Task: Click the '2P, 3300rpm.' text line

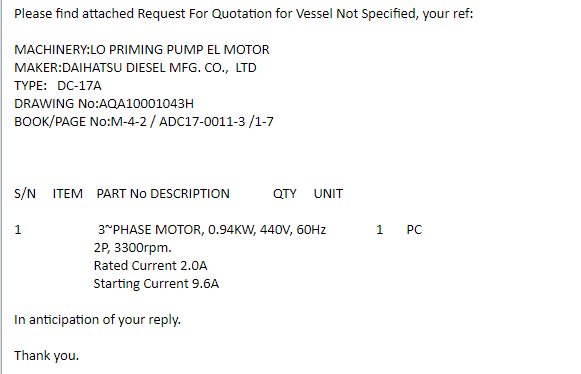Action: tap(133, 248)
